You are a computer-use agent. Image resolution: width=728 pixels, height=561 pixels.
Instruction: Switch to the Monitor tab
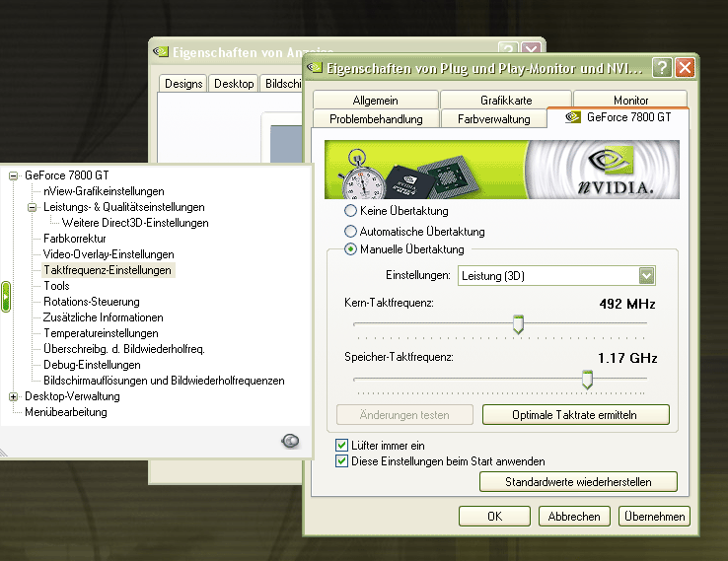[630, 101]
